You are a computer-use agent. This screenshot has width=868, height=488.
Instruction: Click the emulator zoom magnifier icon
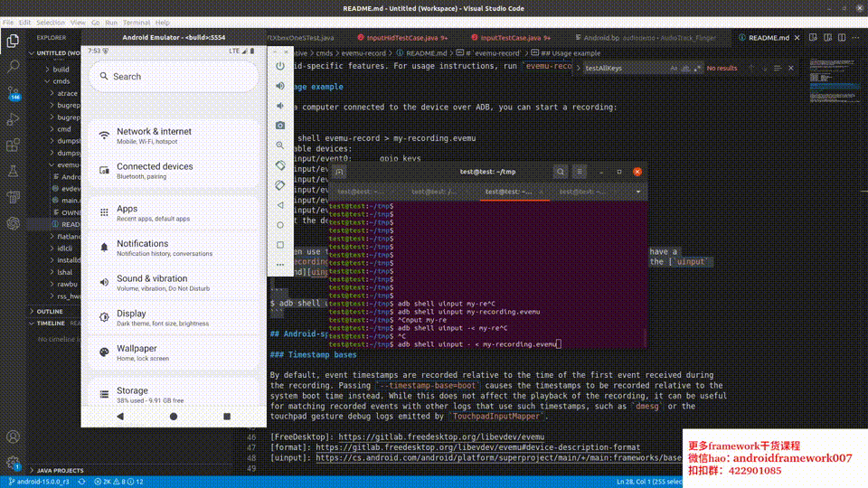point(280,145)
